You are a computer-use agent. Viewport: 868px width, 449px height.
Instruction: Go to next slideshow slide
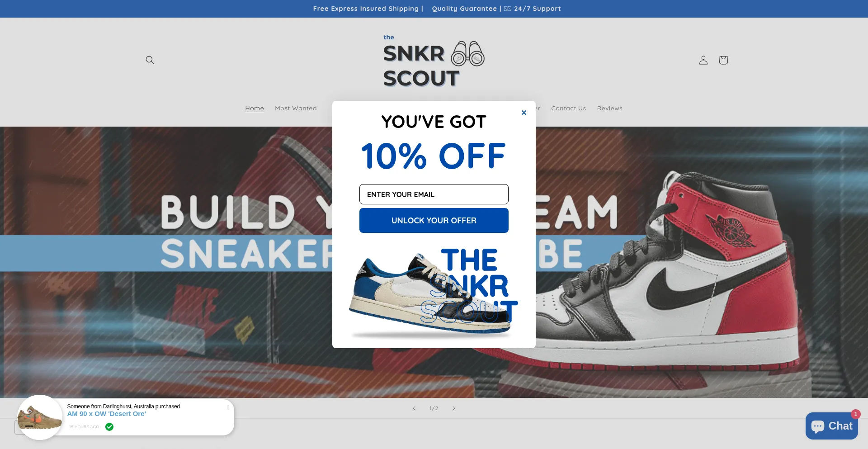454,408
